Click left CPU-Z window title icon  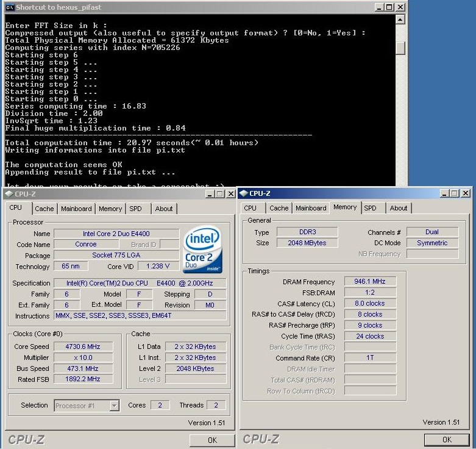coord(9,194)
